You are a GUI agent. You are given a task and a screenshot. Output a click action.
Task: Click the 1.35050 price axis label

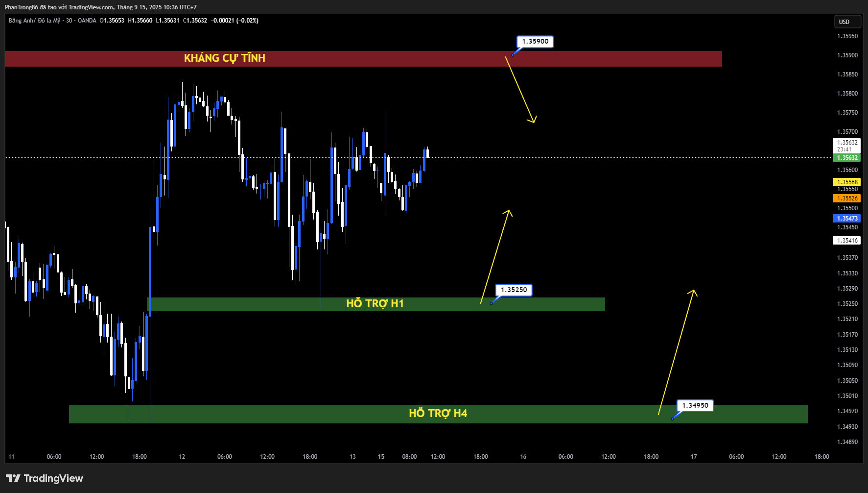pos(847,381)
